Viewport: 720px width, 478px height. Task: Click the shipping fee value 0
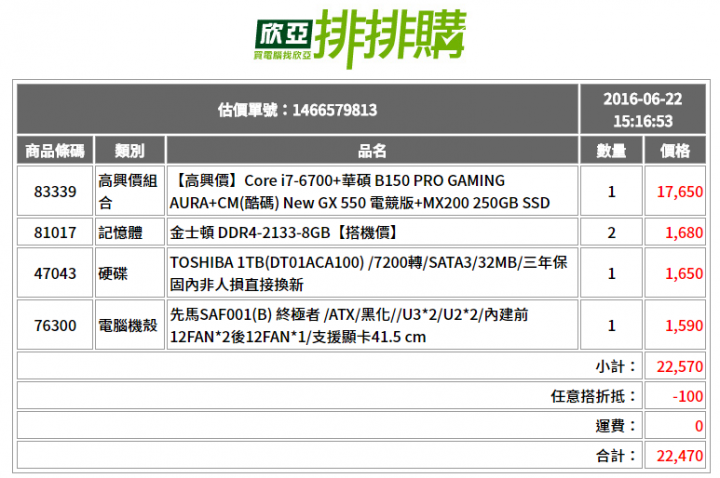click(699, 426)
